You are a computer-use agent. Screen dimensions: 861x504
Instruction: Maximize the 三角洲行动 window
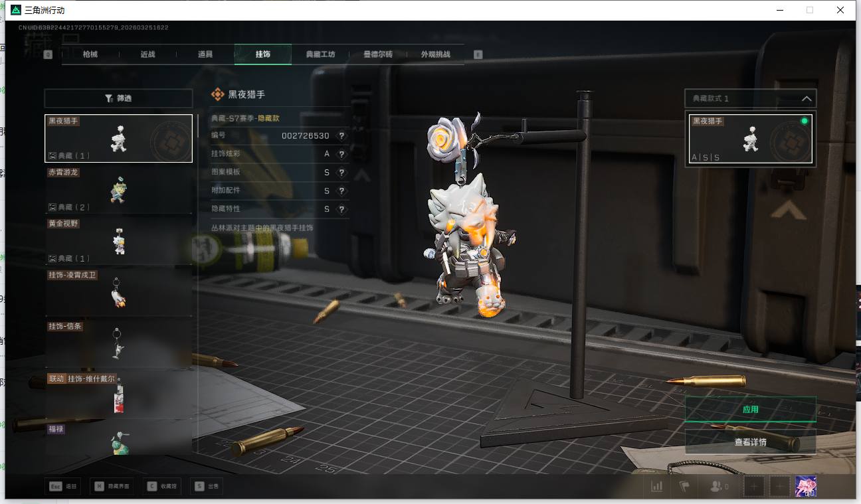pyautogui.click(x=810, y=10)
